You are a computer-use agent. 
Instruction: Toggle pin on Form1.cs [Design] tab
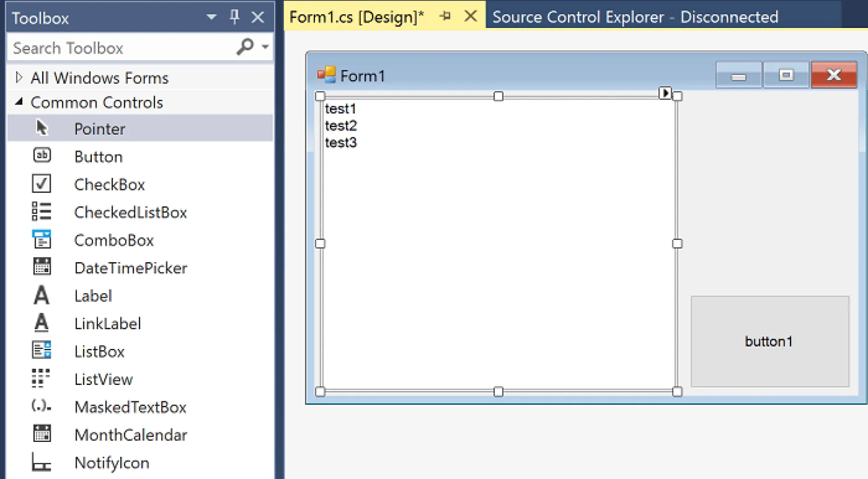(x=445, y=16)
